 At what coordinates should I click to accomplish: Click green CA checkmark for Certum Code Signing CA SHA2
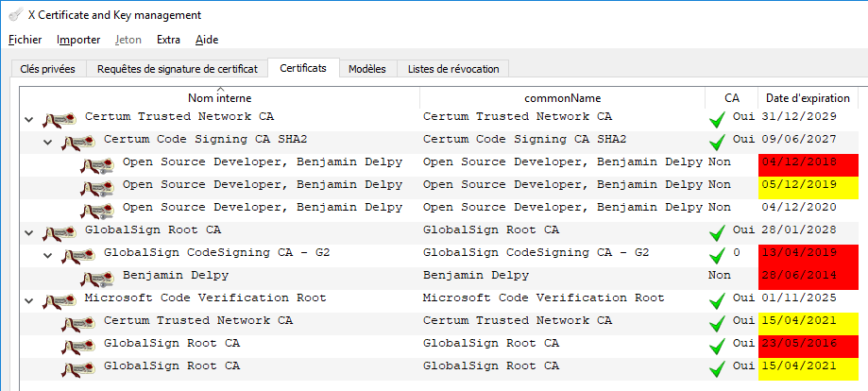(x=717, y=143)
